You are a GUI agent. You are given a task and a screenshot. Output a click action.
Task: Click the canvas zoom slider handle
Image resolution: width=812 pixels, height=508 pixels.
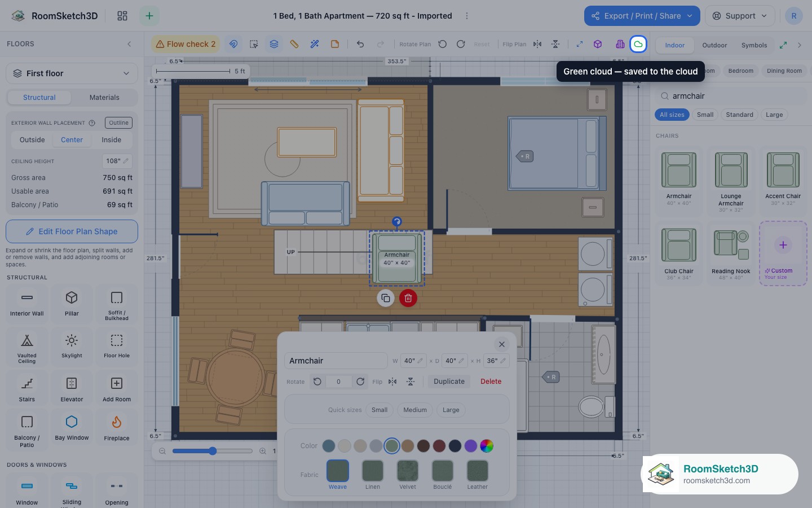click(x=213, y=451)
